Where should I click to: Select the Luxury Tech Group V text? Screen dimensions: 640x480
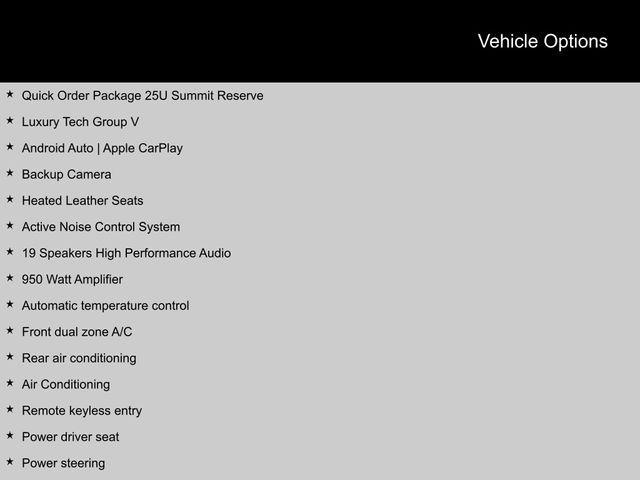click(x=80, y=122)
